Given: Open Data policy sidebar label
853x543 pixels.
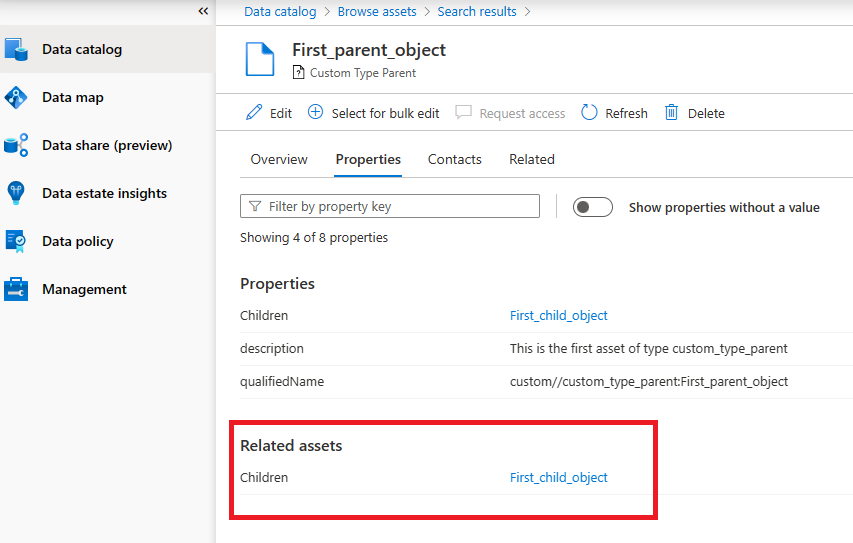Looking at the screenshot, I should [x=78, y=241].
